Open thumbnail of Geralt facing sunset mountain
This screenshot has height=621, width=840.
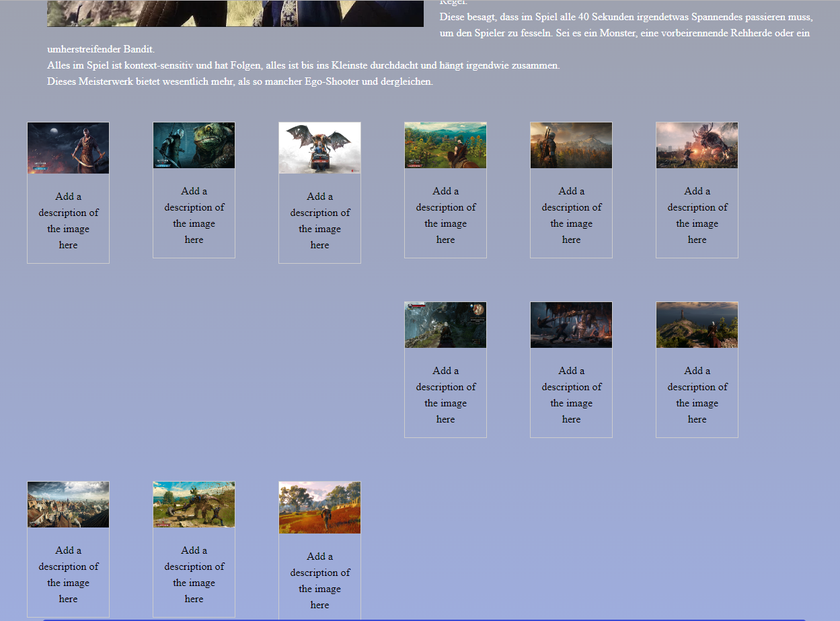tap(571, 145)
